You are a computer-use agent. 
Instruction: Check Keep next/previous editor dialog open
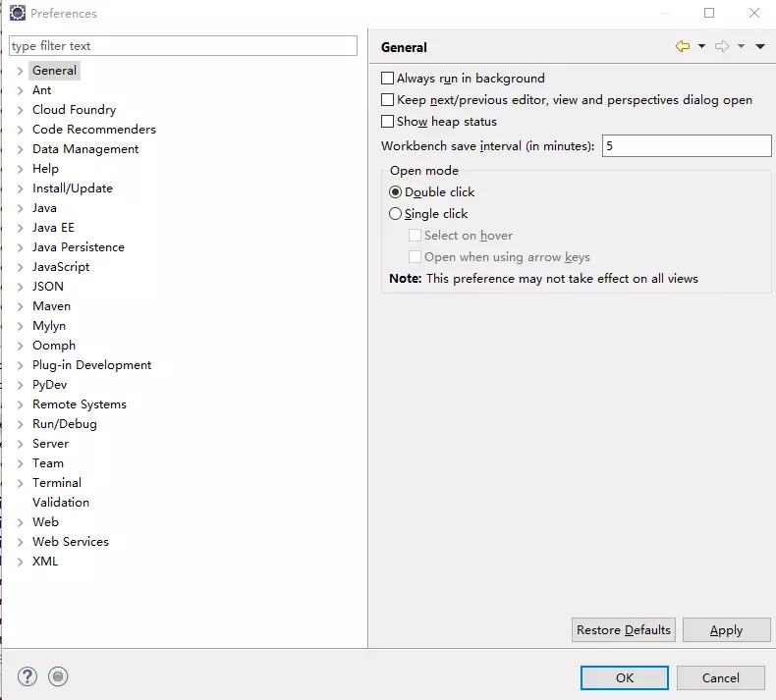tap(388, 100)
